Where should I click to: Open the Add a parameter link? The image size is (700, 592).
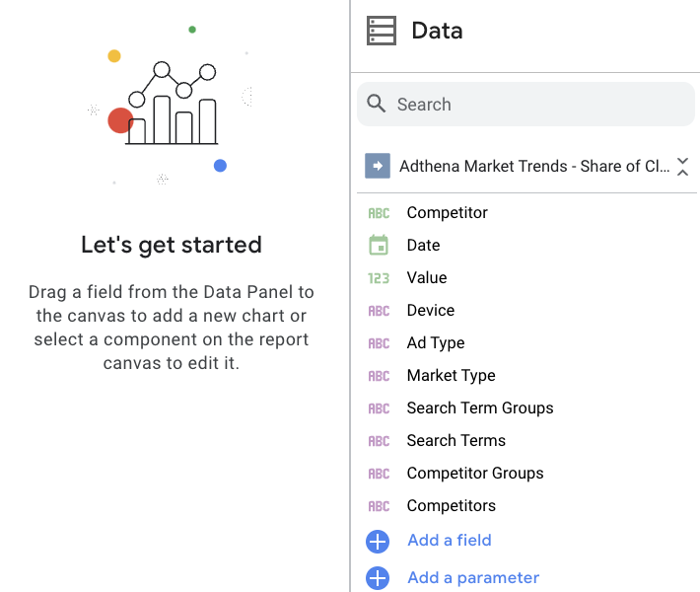click(473, 578)
